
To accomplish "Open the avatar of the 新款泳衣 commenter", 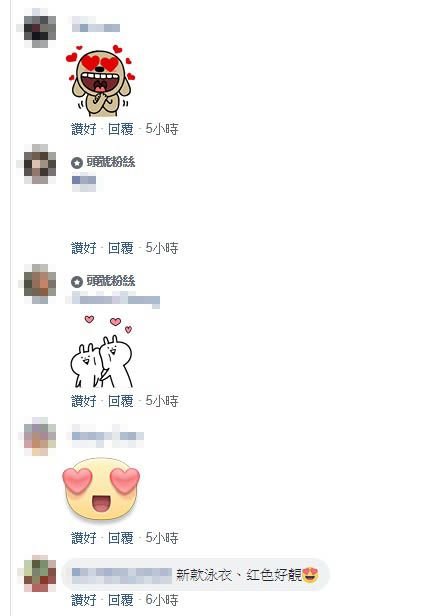I will (40, 573).
